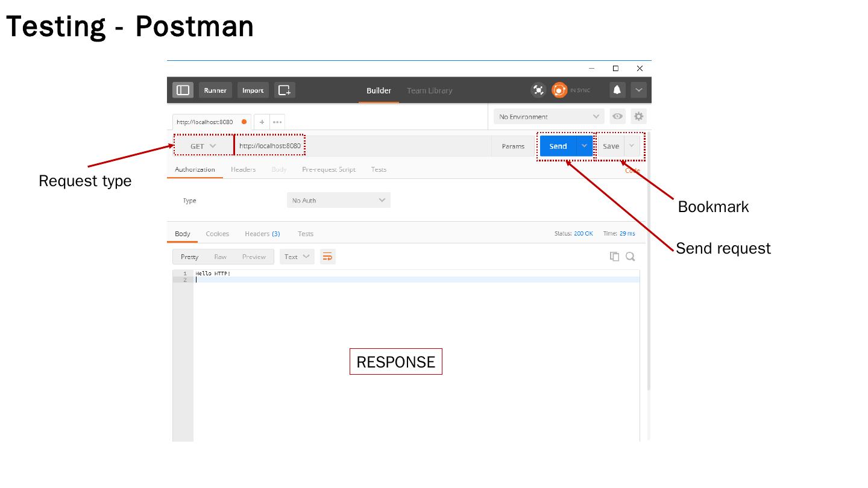Expand the Send button dropdown arrow
The image size is (868, 488).
584,146
